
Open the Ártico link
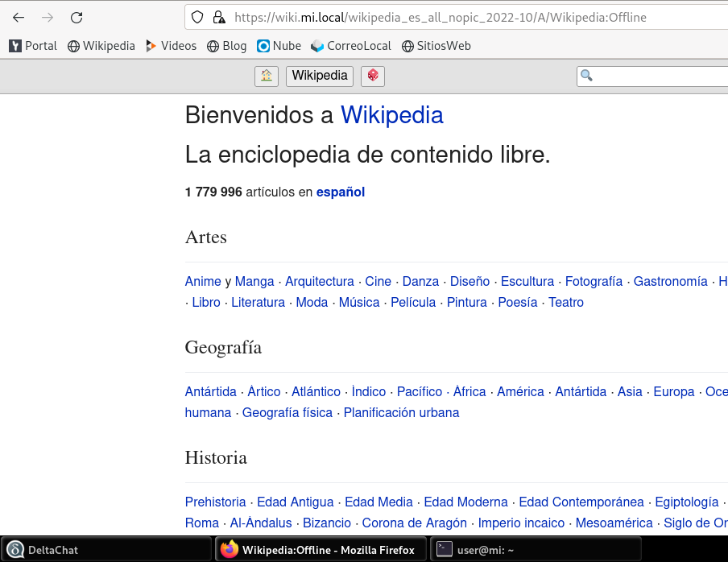click(x=264, y=391)
